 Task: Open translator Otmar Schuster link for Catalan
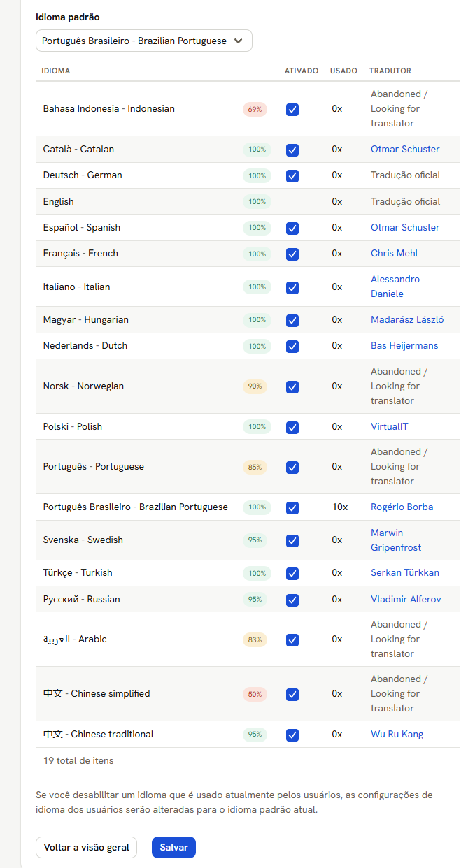pos(405,149)
